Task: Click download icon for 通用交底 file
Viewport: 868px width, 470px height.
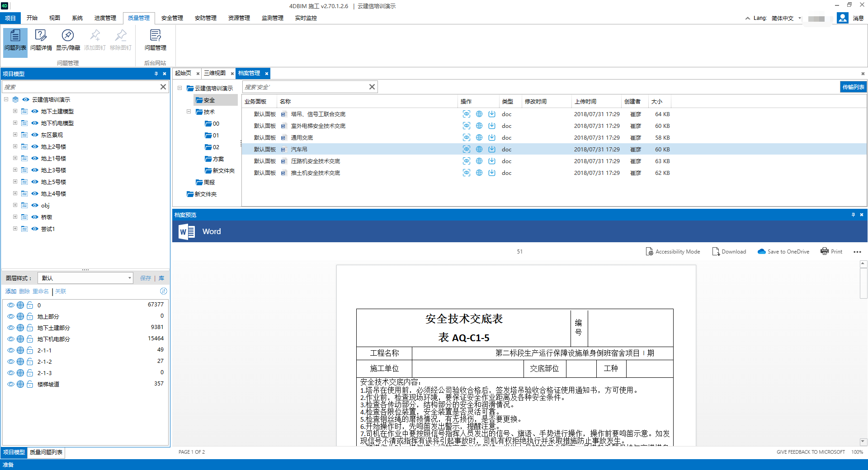Action: coord(492,138)
